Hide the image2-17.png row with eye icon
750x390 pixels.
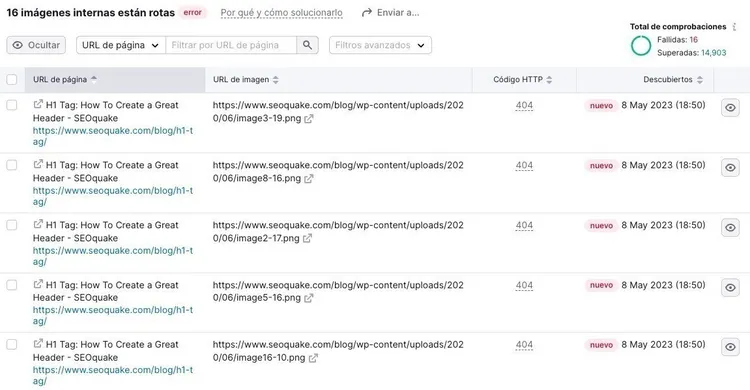tap(730, 227)
